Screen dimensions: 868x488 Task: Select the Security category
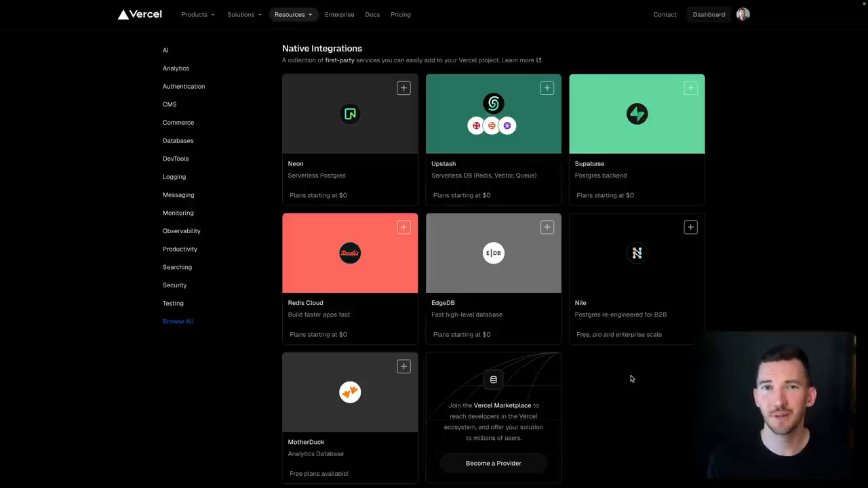[174, 285]
